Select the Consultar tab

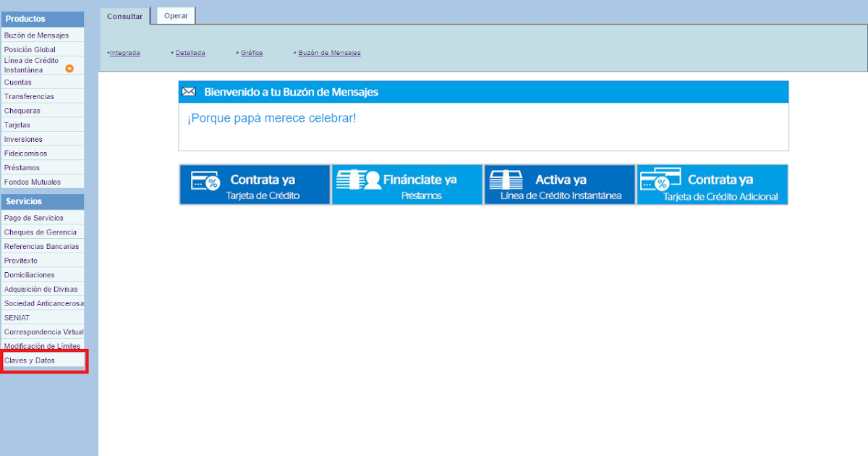(124, 15)
